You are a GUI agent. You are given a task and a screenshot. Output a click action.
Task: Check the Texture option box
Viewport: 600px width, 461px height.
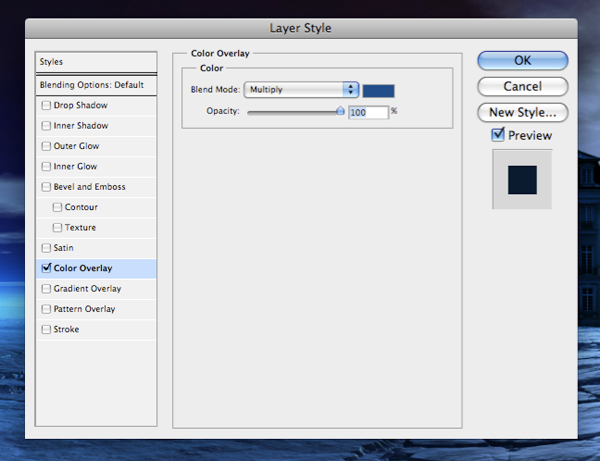(x=57, y=227)
